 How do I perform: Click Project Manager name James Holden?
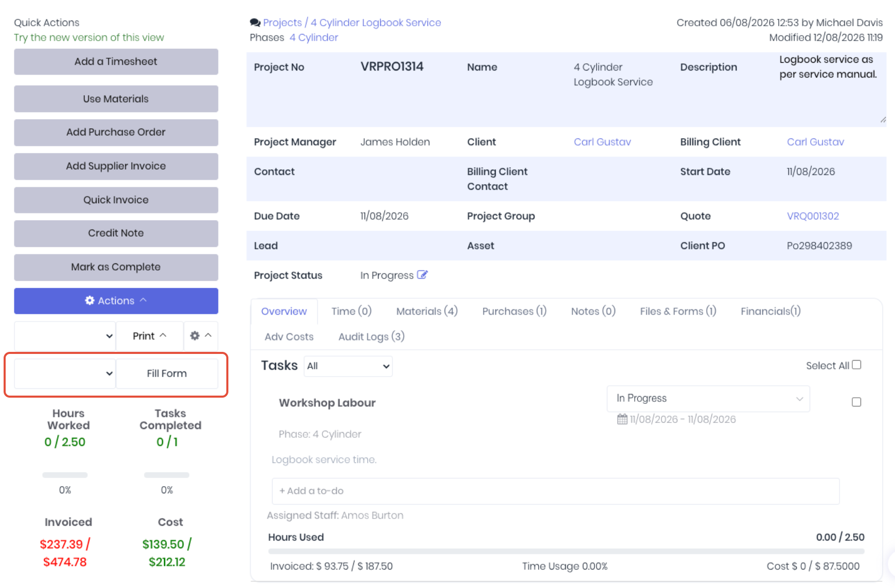coord(395,142)
